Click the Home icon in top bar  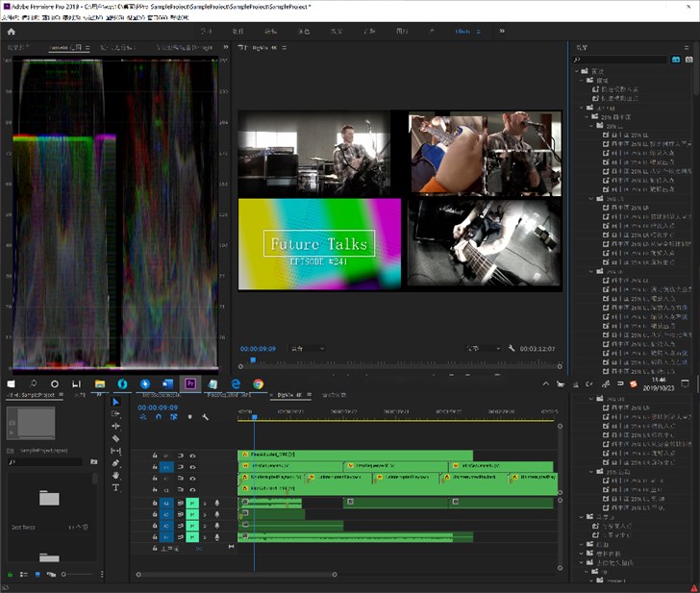point(12,31)
